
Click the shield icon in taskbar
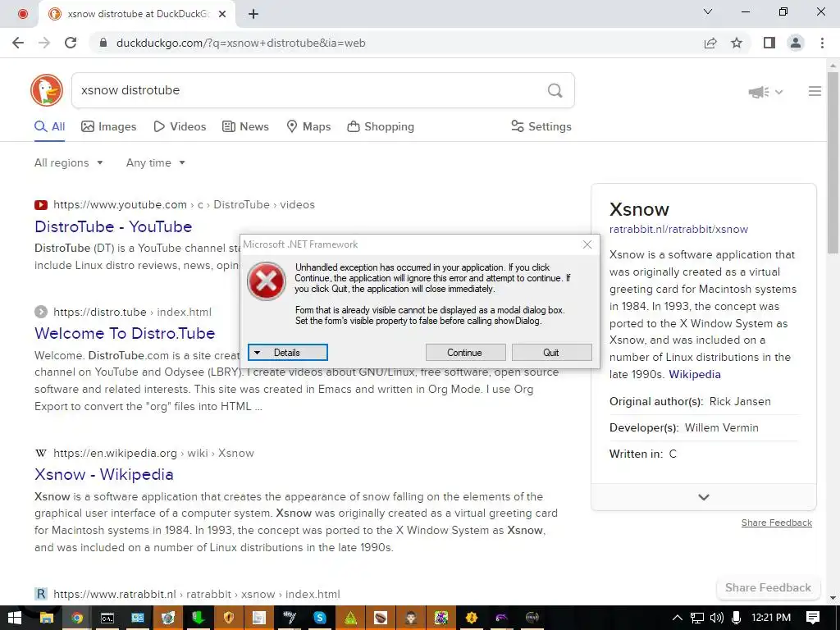[229, 618]
